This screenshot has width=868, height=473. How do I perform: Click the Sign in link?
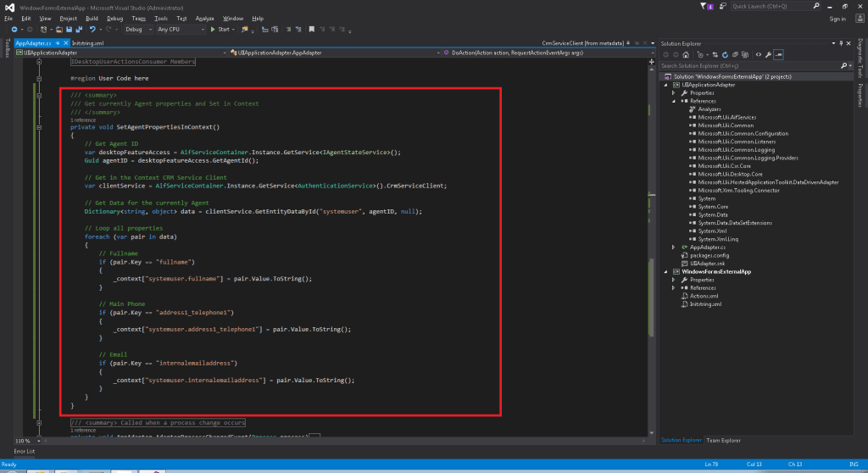point(837,18)
